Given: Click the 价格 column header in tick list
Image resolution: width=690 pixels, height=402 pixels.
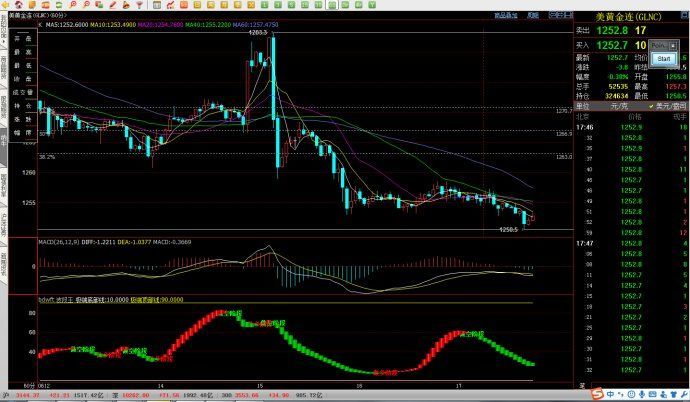Looking at the screenshot, I should point(635,117).
